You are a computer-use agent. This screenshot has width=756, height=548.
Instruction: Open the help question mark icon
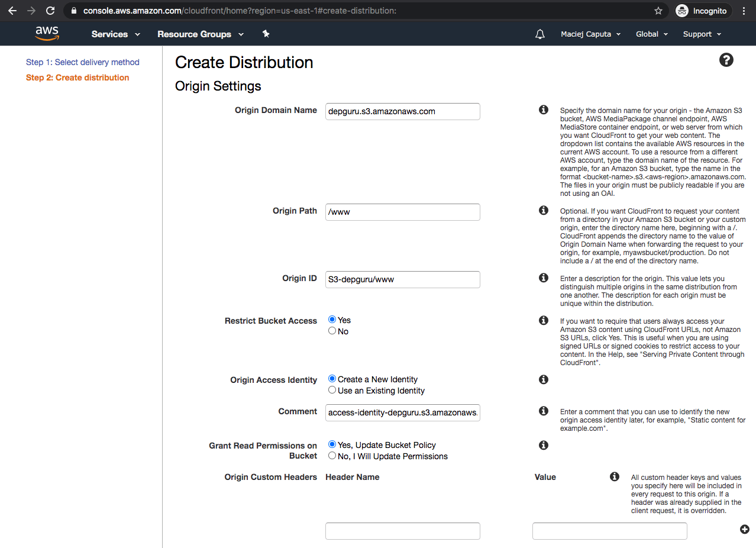tap(726, 60)
